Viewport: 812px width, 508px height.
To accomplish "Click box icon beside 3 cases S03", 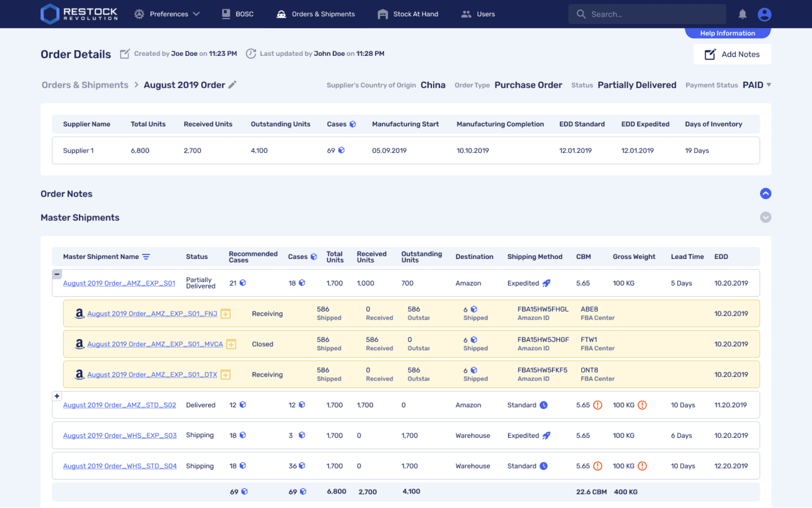I will pos(302,435).
